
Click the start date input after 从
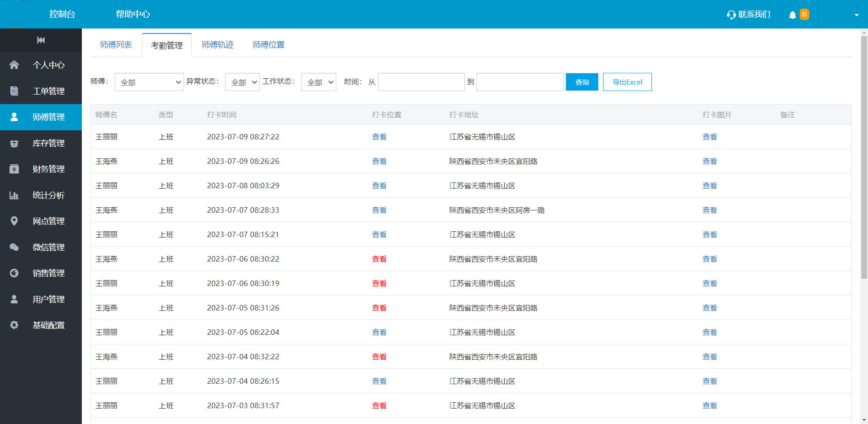(421, 82)
